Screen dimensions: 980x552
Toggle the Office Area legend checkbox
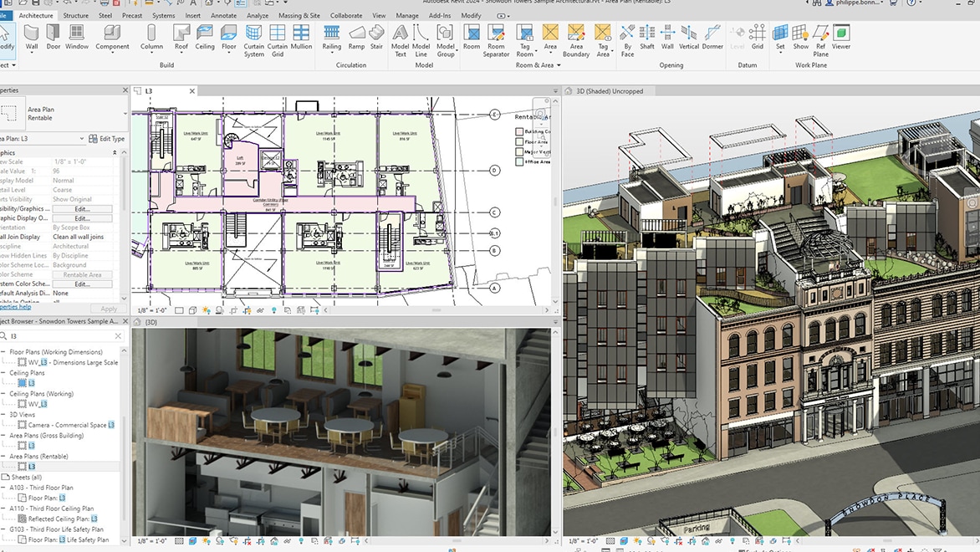[518, 162]
